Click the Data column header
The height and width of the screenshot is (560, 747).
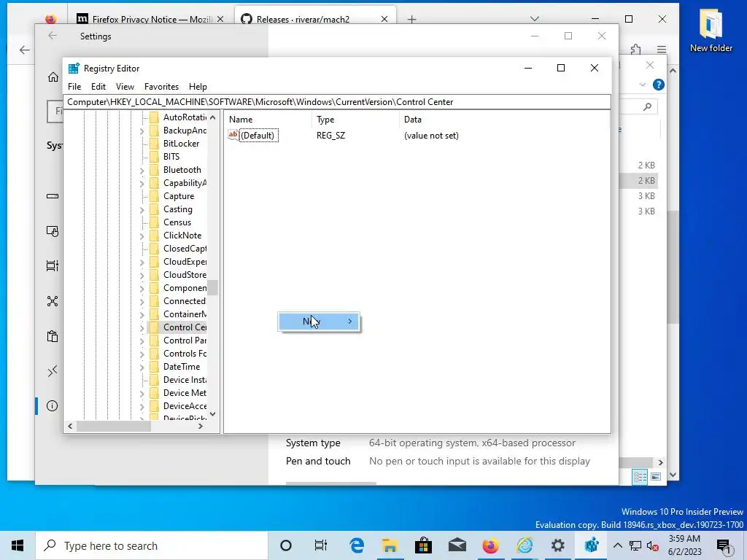(x=413, y=120)
